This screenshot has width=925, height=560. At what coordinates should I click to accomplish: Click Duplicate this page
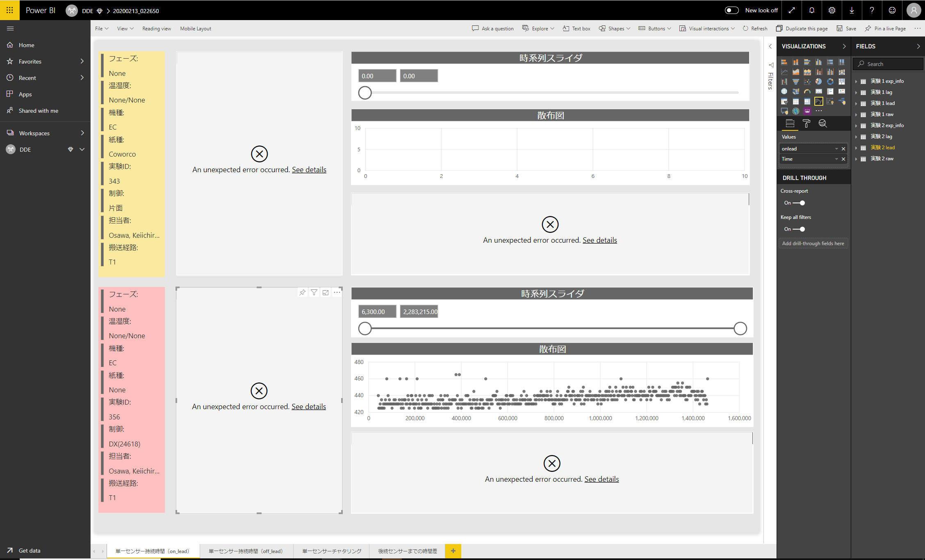coord(802,29)
